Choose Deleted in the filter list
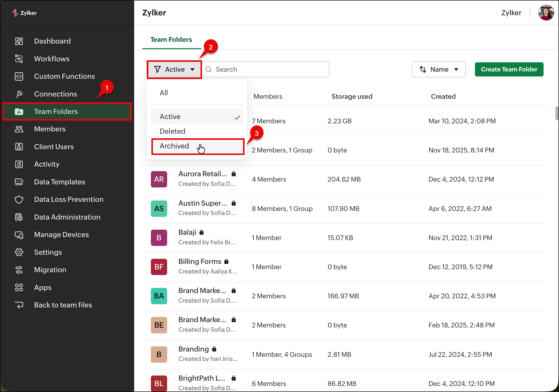This screenshot has height=392, width=559. point(172,131)
